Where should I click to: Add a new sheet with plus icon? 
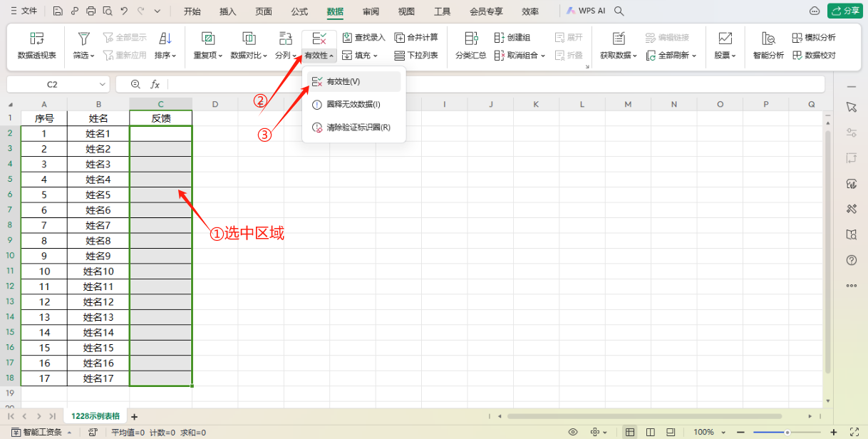(x=134, y=416)
